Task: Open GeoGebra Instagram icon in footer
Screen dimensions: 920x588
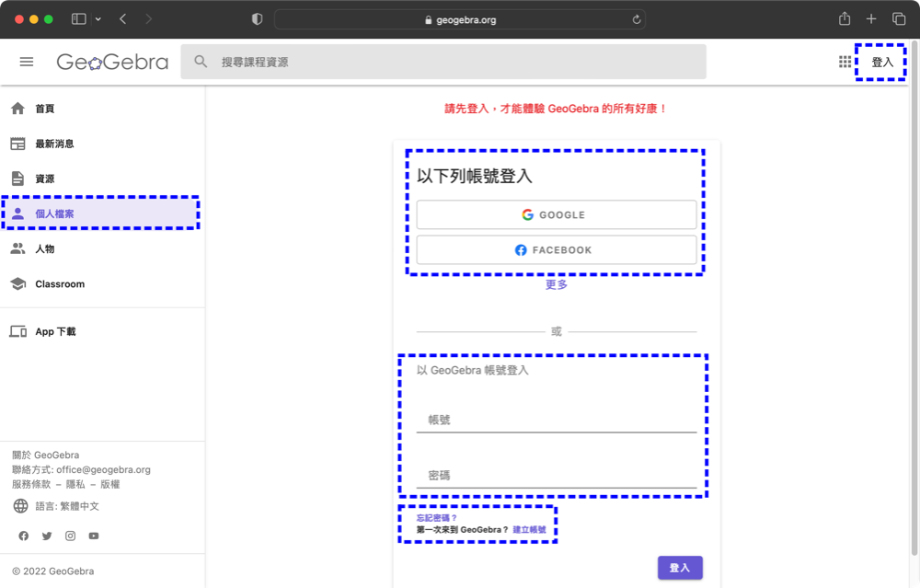Action: click(71, 536)
